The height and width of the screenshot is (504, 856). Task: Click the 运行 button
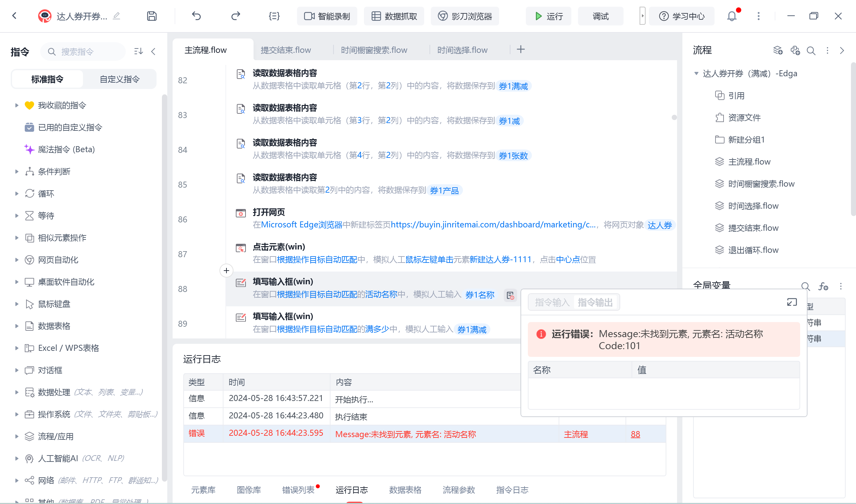tap(548, 16)
